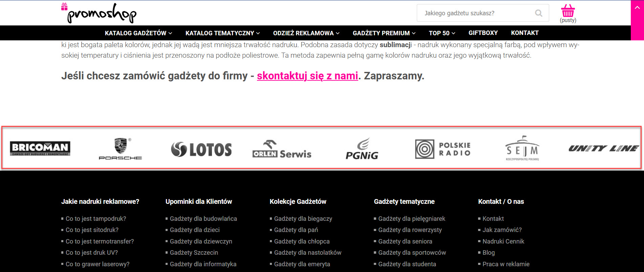Open 'Gadżety dla chłopca' link
Image resolution: width=644 pixels, height=272 pixels.
pyautogui.click(x=302, y=241)
